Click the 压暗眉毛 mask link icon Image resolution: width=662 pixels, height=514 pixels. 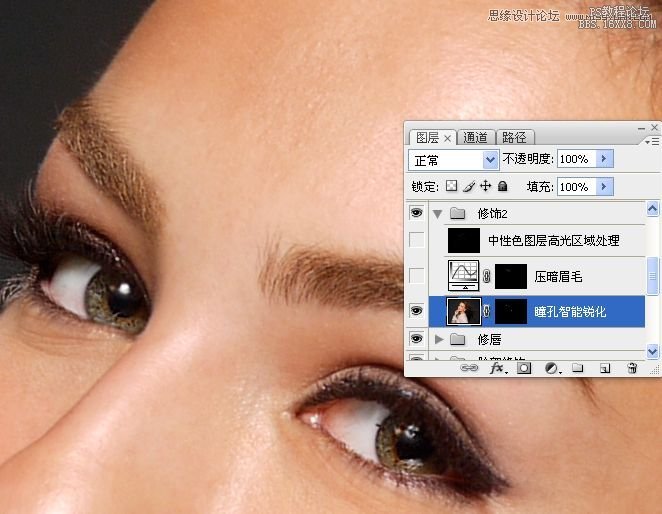[x=487, y=277]
